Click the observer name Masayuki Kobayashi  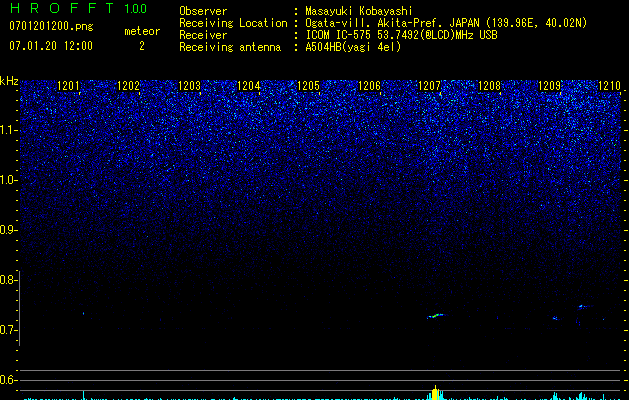pos(359,11)
